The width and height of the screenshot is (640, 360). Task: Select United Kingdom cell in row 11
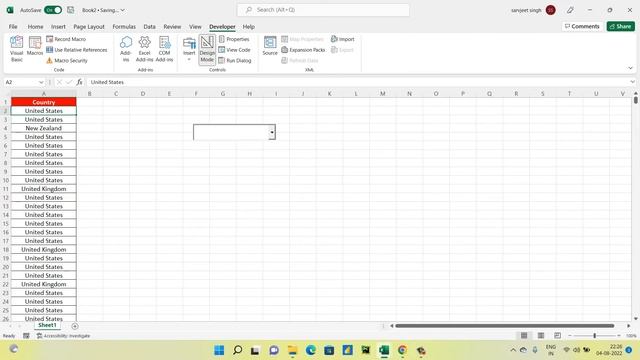pos(44,189)
